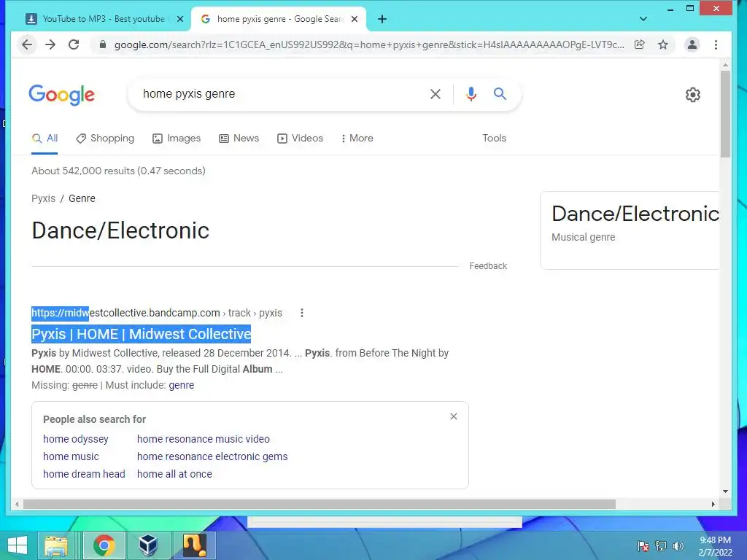The width and height of the screenshot is (747, 560).
Task: Search for home all at once
Action: (x=175, y=474)
